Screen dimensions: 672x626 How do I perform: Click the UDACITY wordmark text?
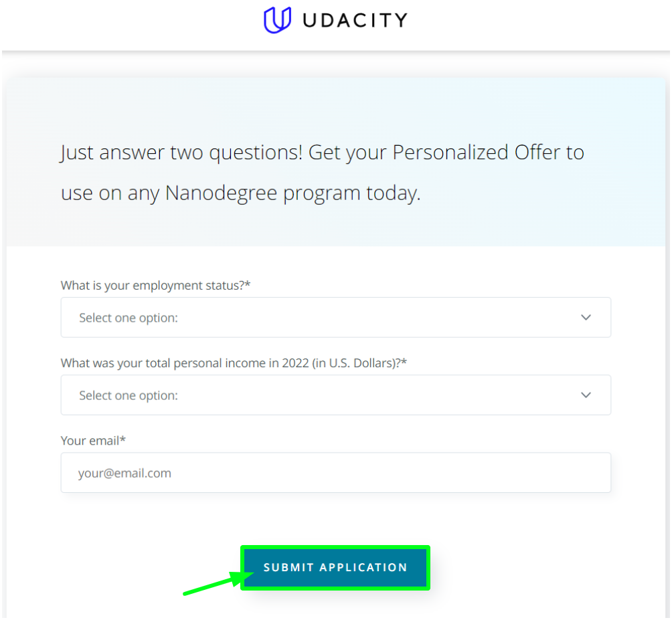click(355, 20)
